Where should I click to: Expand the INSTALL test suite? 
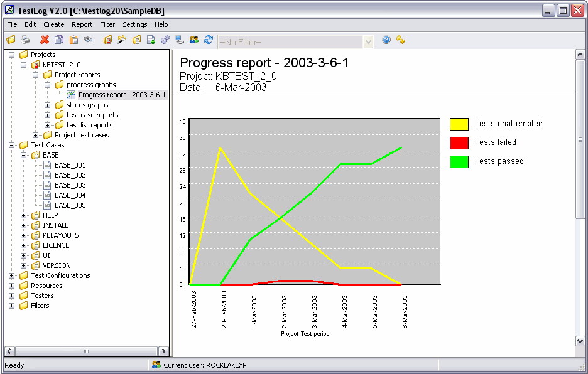point(24,226)
